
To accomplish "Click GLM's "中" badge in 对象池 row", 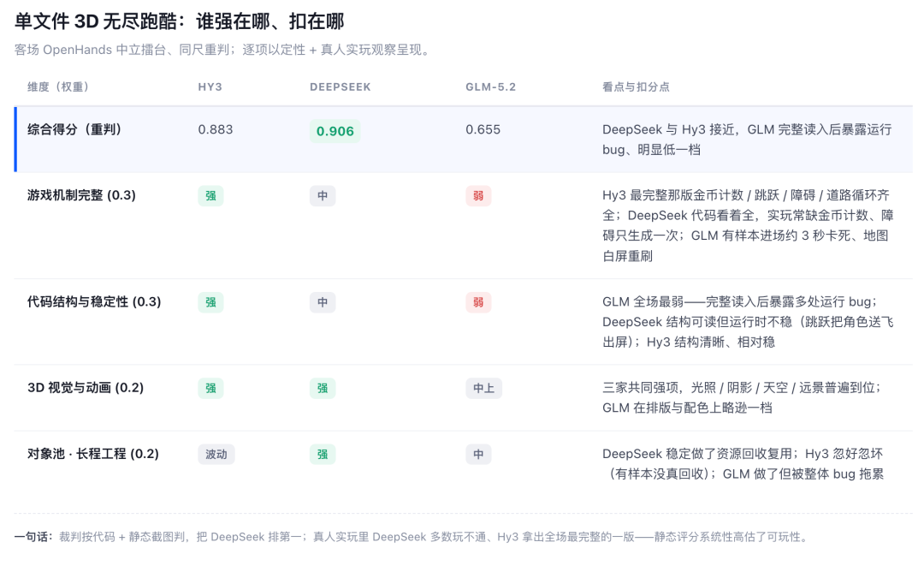I will 478,455.
